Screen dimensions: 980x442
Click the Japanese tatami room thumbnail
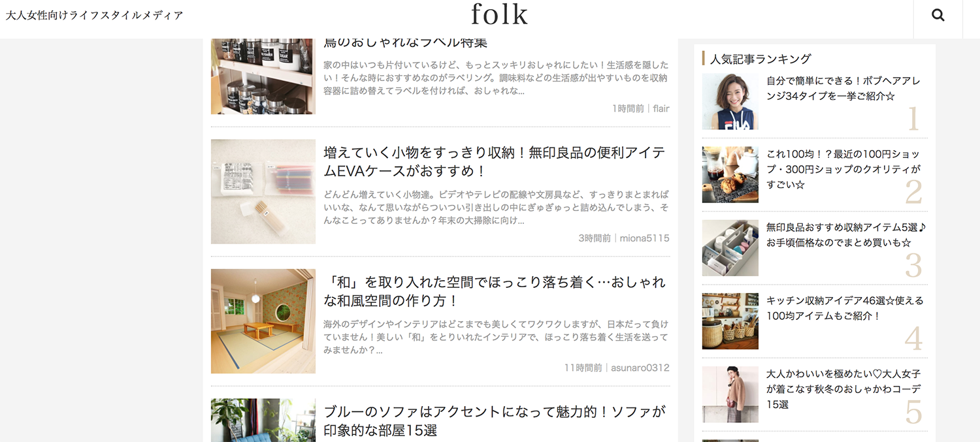pyautogui.click(x=263, y=321)
